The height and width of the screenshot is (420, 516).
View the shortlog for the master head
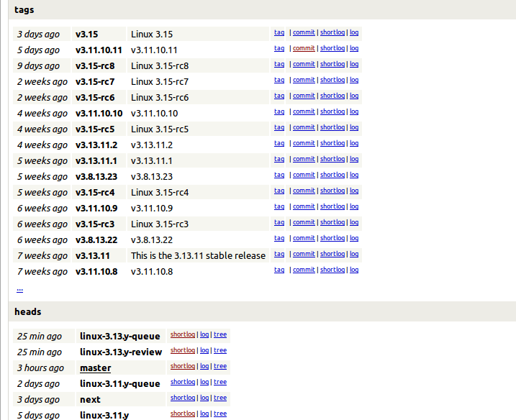click(x=183, y=366)
